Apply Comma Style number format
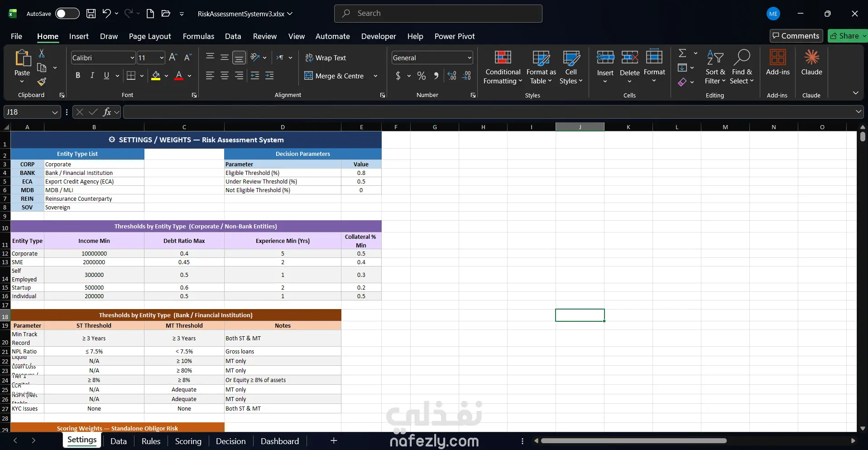The height and width of the screenshot is (450, 868). [x=436, y=76]
